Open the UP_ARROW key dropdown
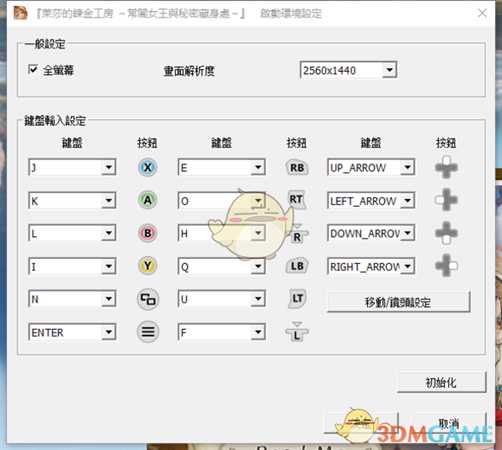Screen dimensions: 502x450 tap(371, 167)
